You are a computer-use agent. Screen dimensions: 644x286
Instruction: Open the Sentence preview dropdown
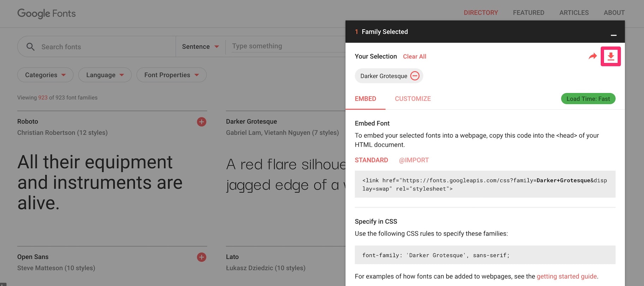(x=200, y=47)
